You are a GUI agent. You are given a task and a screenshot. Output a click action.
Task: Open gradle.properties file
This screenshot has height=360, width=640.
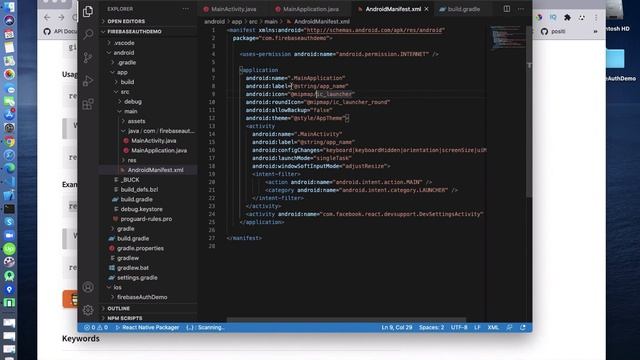[x=148, y=249]
